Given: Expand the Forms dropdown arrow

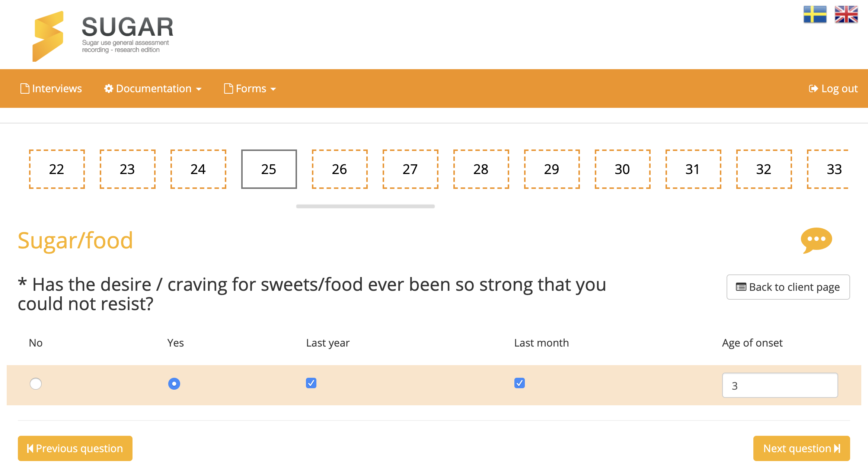Looking at the screenshot, I should (x=273, y=89).
